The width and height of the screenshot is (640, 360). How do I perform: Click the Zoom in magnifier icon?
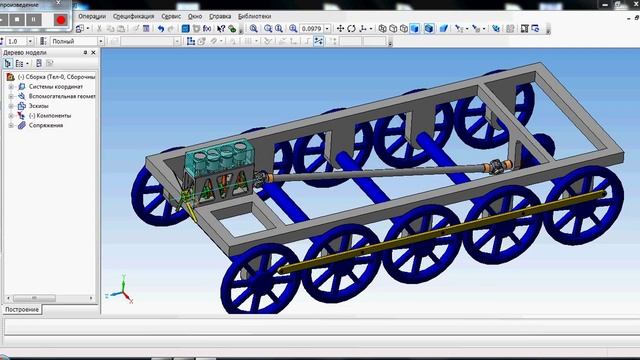tap(268, 29)
